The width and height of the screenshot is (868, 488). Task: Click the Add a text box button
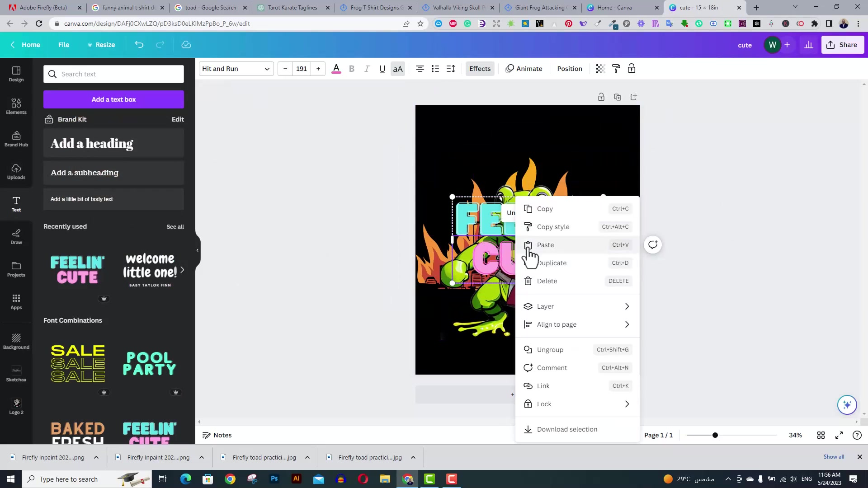(x=113, y=99)
